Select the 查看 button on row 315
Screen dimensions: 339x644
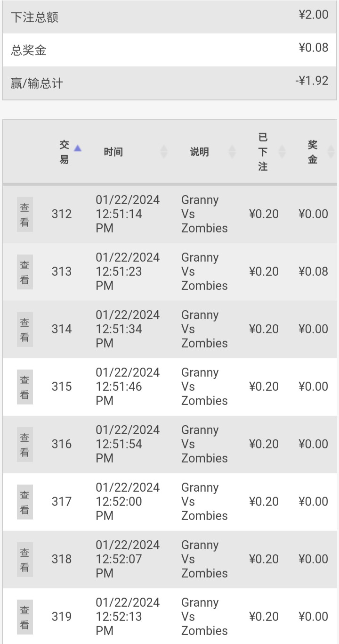point(24,387)
